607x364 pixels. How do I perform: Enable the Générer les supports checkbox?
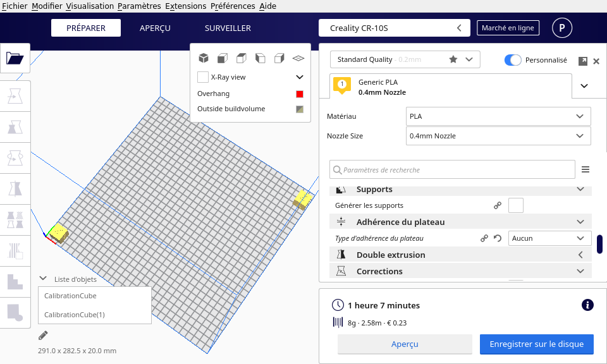(516, 205)
